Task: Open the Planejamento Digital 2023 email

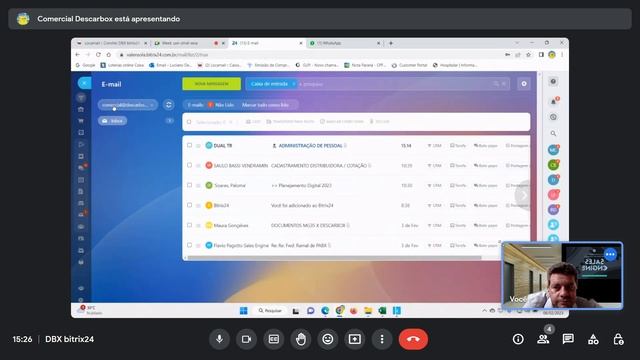Action: (x=301, y=185)
